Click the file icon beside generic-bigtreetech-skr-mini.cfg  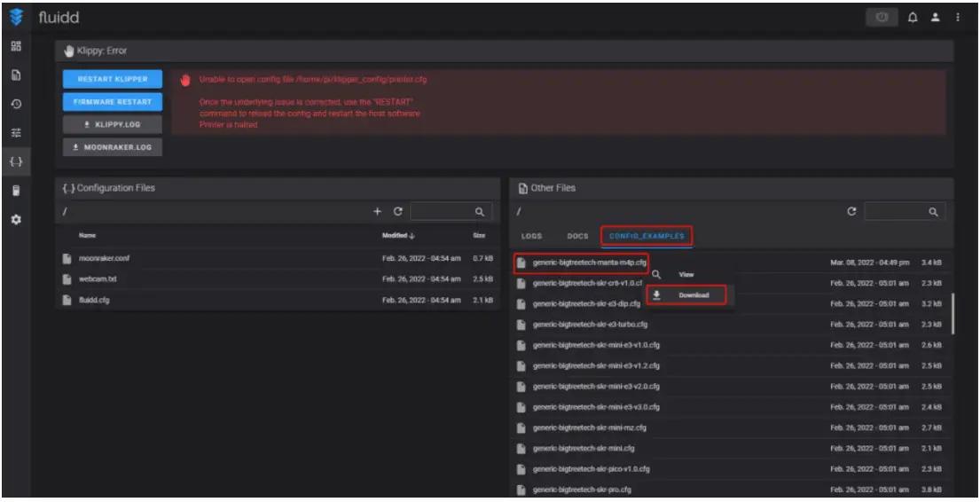(521, 448)
